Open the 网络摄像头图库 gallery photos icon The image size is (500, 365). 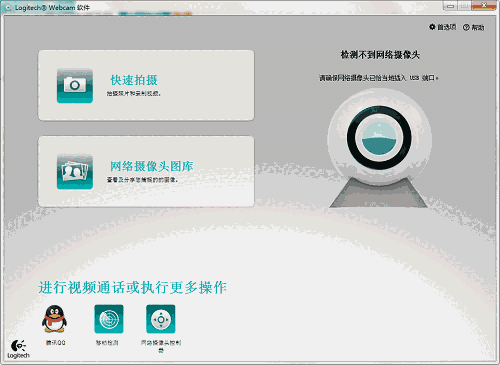pos(75,172)
